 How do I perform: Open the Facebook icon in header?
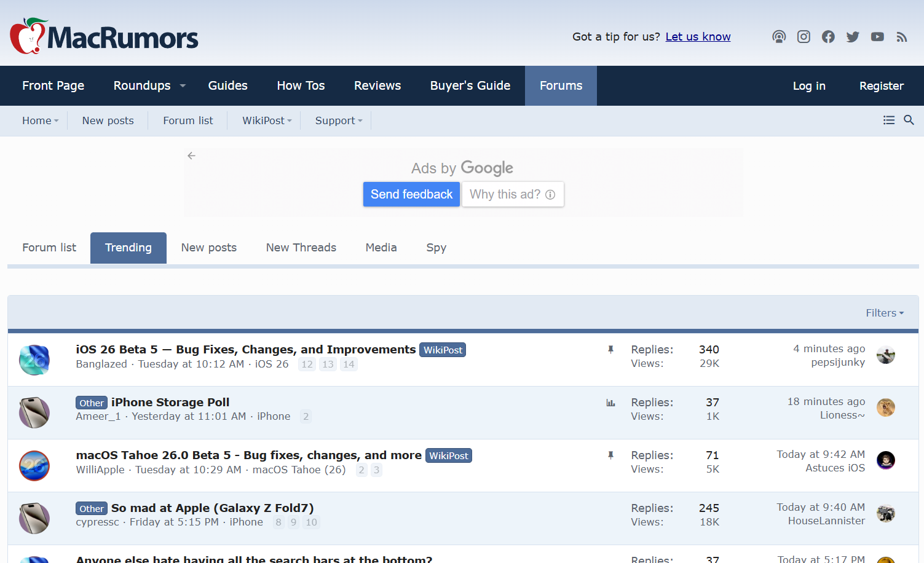coord(828,37)
